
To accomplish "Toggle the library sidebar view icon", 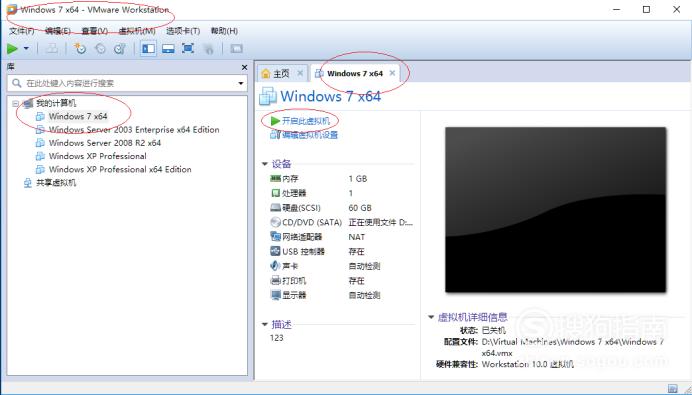I will coord(148,49).
